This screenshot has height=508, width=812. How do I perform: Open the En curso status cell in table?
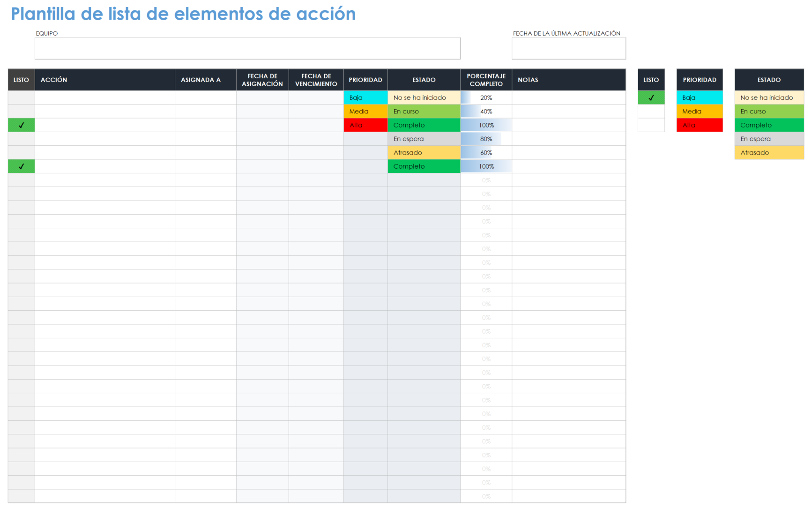pos(424,111)
